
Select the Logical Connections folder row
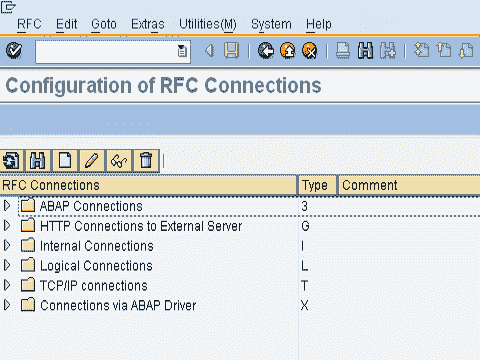pos(96,266)
